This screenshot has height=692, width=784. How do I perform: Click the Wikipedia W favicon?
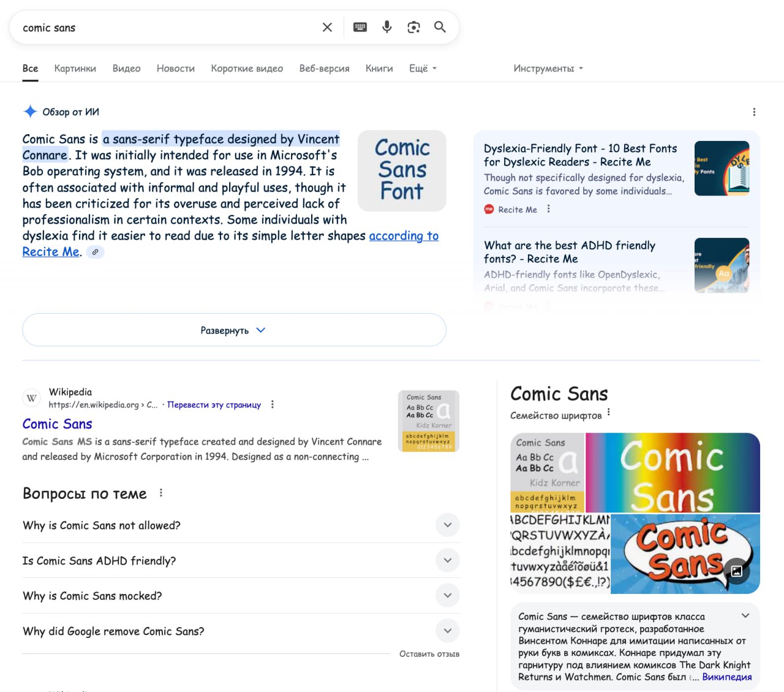tap(31, 398)
